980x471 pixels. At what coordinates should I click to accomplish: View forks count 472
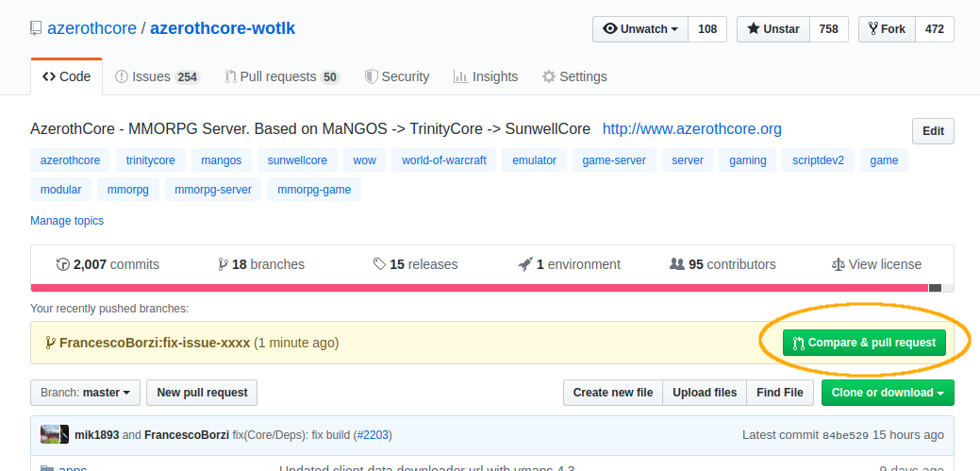point(935,28)
